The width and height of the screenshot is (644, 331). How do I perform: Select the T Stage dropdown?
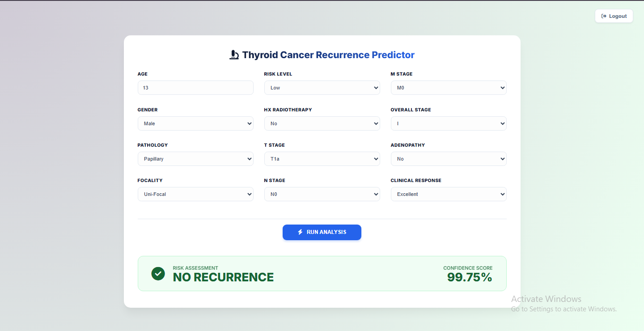coord(322,159)
